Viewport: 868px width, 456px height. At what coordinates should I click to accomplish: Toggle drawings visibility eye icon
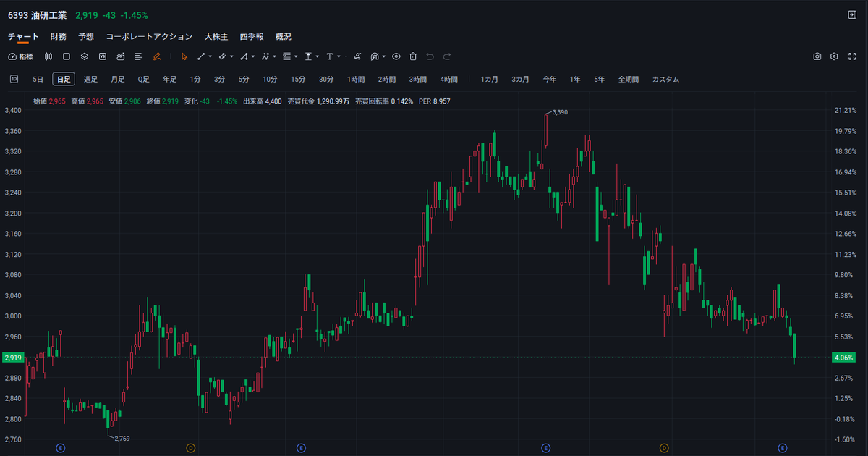(396, 56)
